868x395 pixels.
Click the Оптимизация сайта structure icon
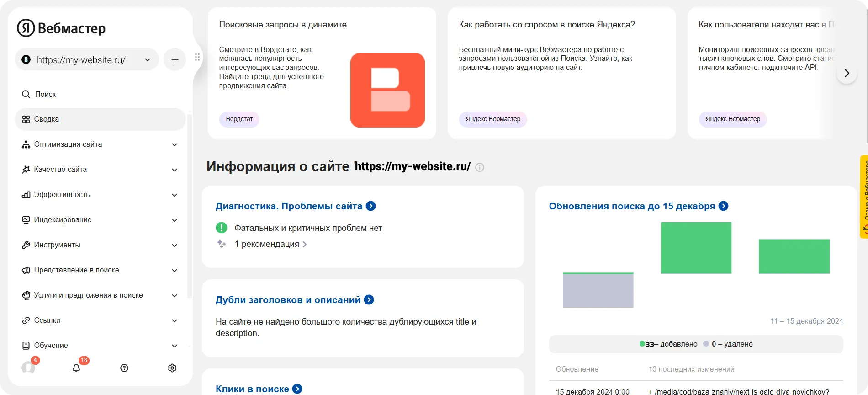pos(26,144)
